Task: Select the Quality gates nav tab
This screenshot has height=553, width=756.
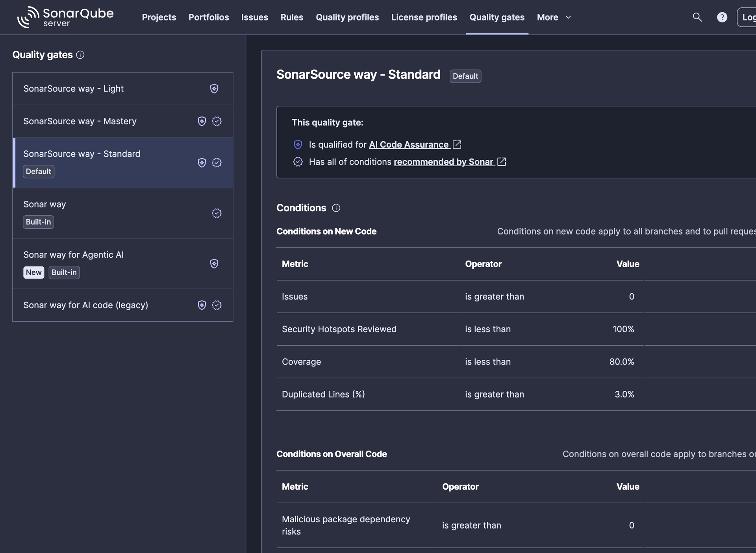Action: coord(497,17)
